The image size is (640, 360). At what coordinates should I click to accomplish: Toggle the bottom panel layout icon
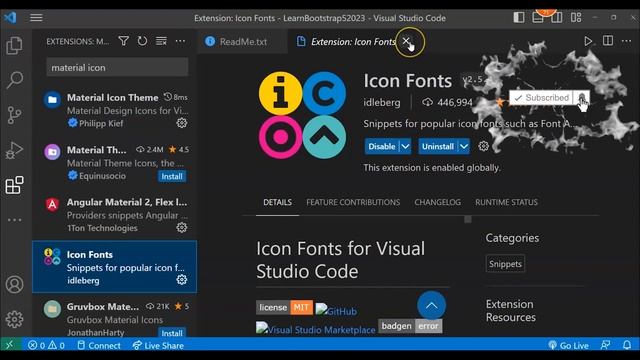click(538, 18)
